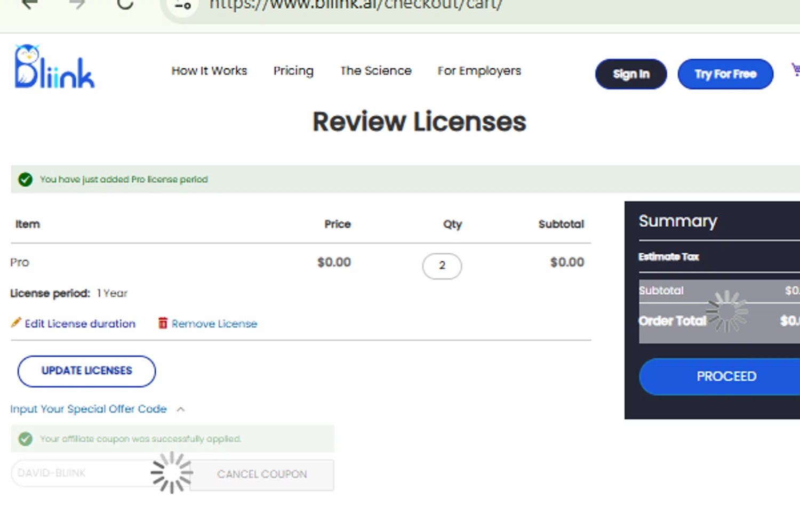Viewport: 800px width, 532px height.
Task: Click the CANCEL COUPON button
Action: 262,474
